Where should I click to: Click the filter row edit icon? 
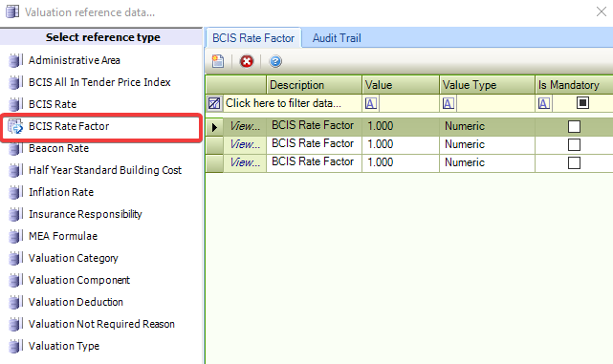pyautogui.click(x=214, y=103)
